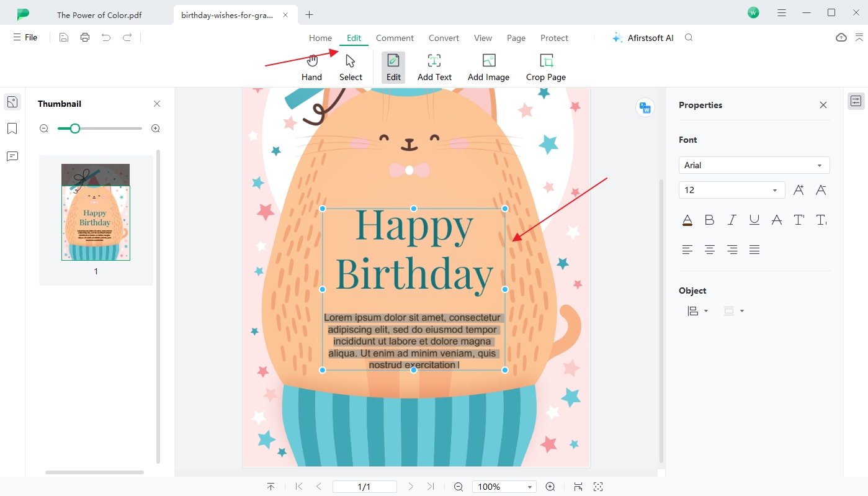Center align text

[x=710, y=250]
